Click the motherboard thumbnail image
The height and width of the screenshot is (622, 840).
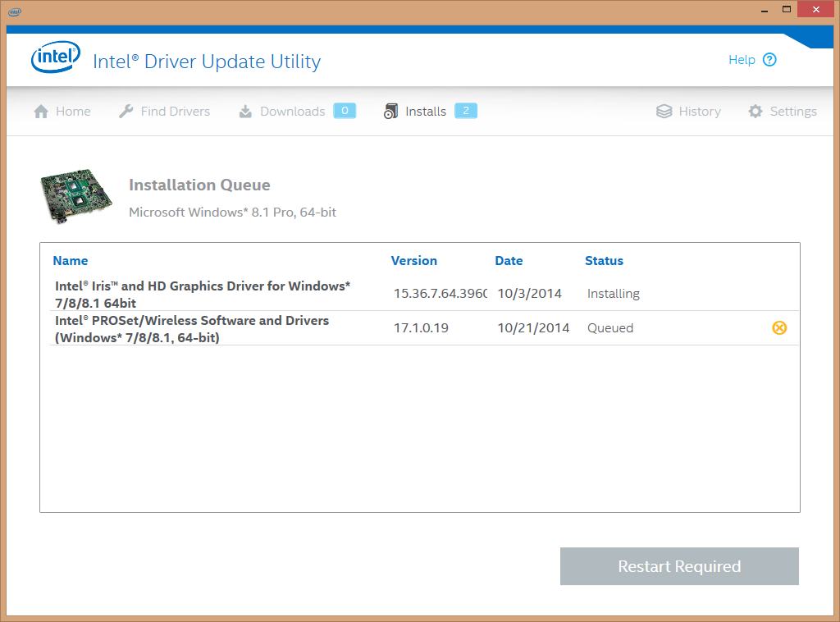coord(76,196)
